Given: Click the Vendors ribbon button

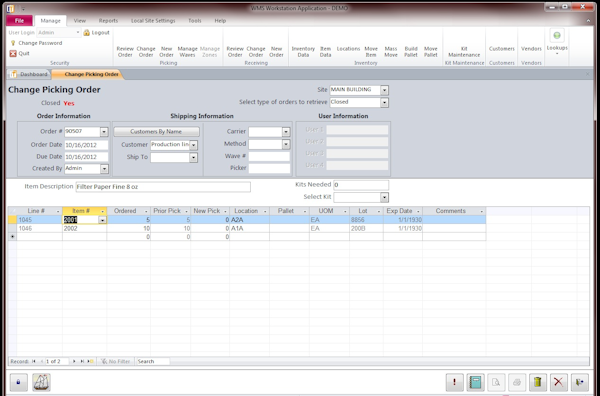Looking at the screenshot, I should click(531, 49).
